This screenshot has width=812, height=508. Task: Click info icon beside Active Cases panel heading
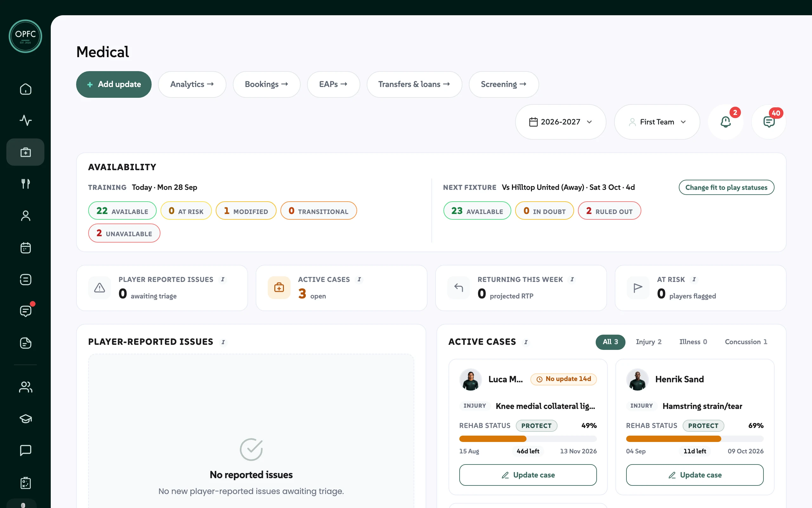[x=526, y=342]
